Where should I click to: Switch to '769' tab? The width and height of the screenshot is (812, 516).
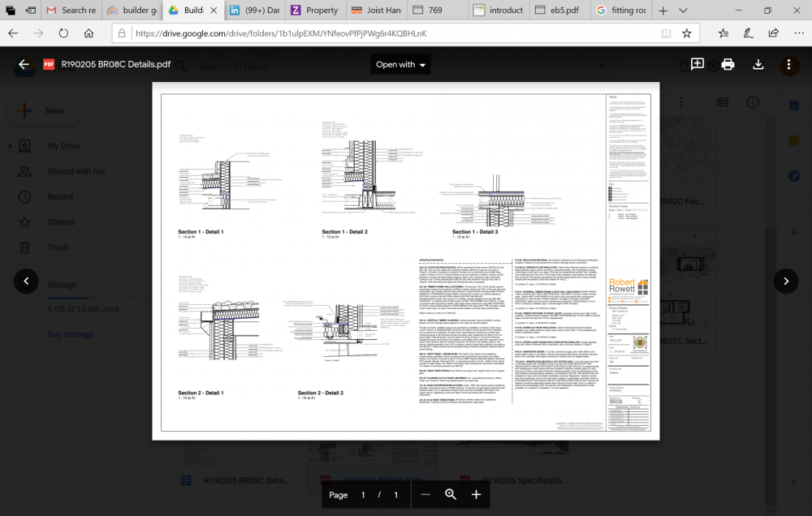438,11
